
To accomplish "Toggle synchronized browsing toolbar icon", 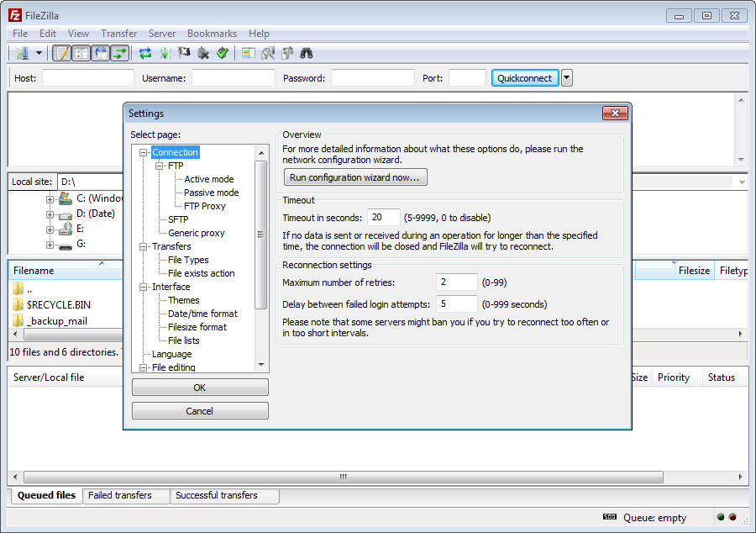I will 287,53.
